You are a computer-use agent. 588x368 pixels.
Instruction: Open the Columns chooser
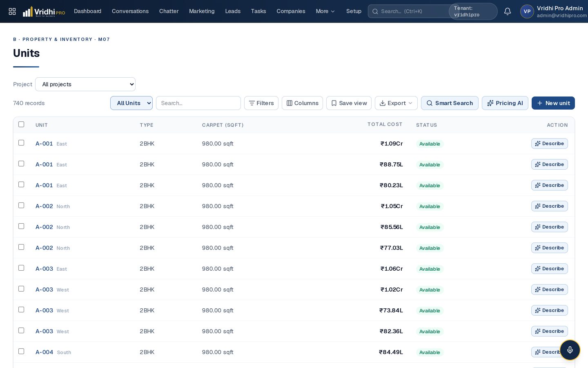302,103
